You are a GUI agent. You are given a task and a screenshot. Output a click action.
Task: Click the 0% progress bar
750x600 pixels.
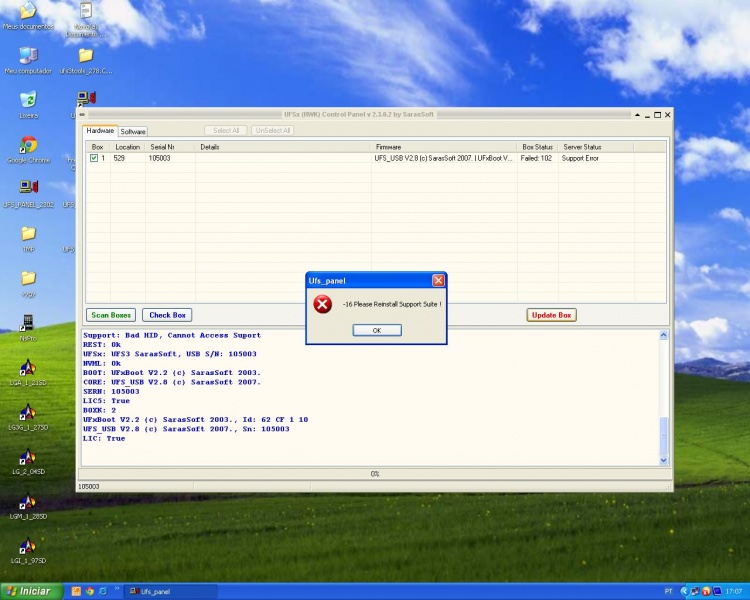(x=375, y=474)
